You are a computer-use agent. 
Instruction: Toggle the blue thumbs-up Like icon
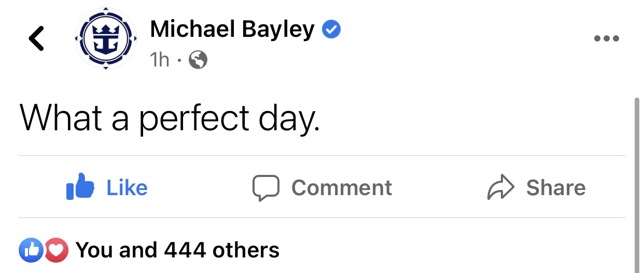click(80, 187)
